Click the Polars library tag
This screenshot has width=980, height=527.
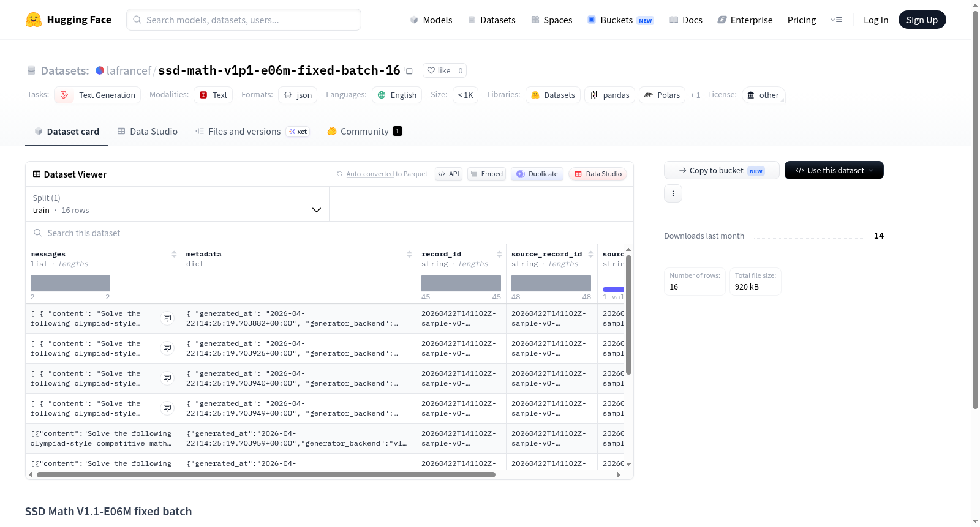click(662, 95)
